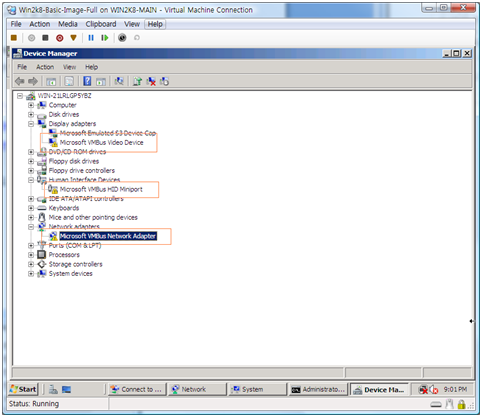Select Microsoft VMBus Network Adapter

pyautogui.click(x=108, y=236)
